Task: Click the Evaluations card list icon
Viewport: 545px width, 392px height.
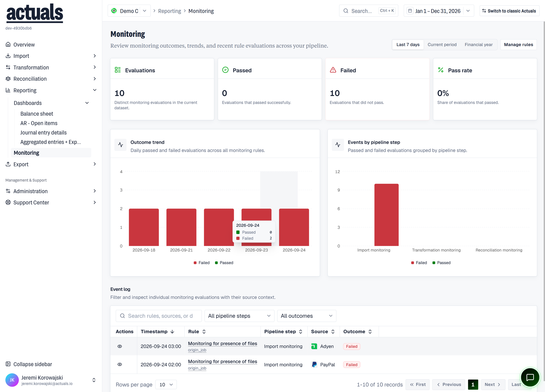Action: pos(118,70)
